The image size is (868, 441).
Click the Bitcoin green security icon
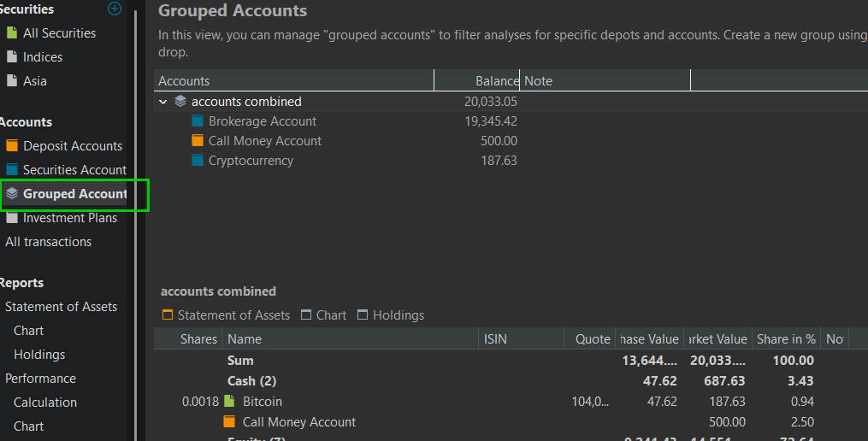point(229,401)
